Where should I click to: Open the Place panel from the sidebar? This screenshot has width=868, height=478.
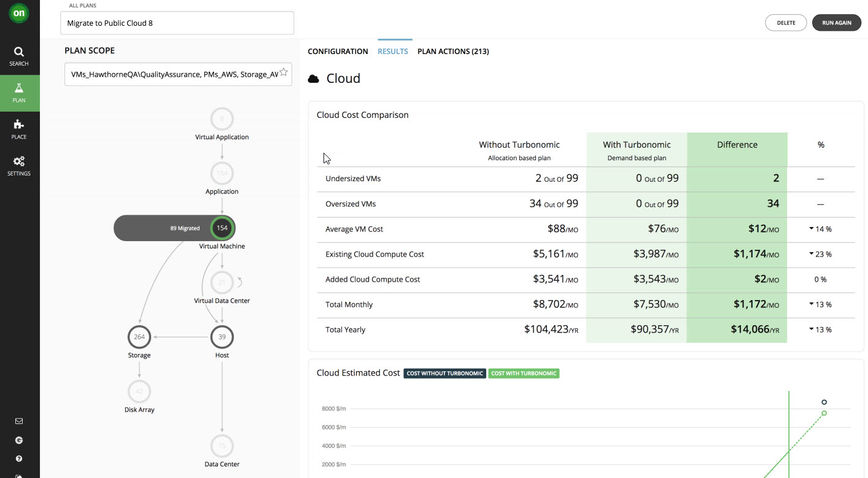(19, 128)
